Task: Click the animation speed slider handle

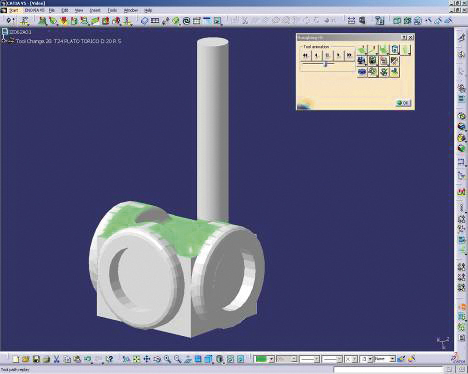Action: 326,64
